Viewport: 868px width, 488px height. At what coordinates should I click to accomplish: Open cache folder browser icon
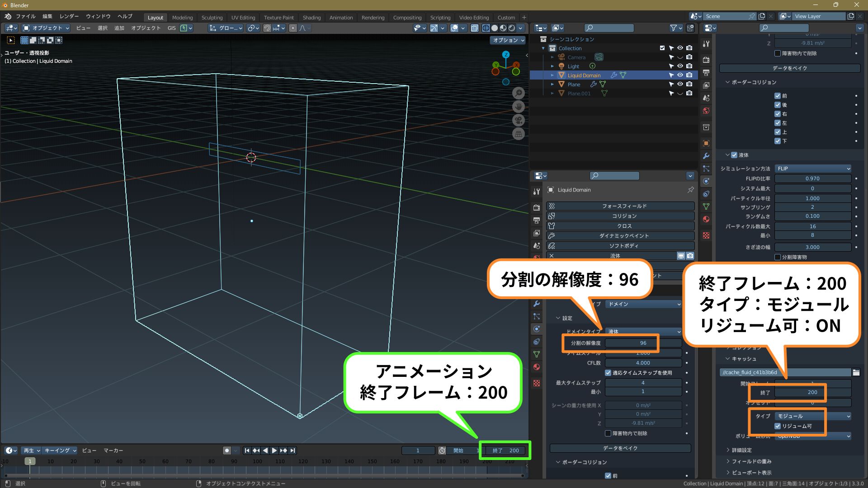856,372
